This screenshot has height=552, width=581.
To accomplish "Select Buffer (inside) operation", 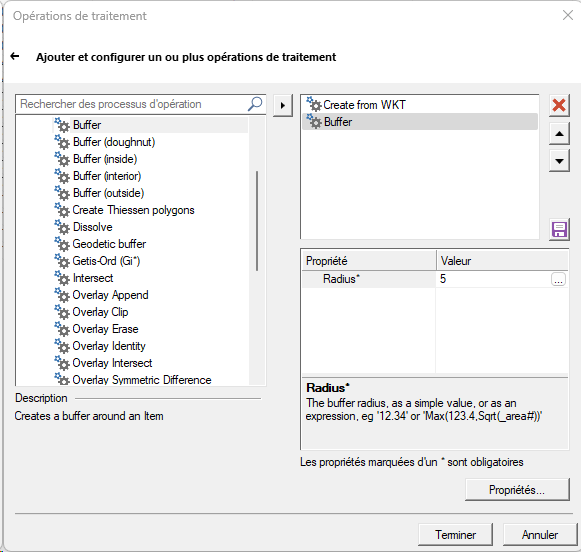I will 105,159.
